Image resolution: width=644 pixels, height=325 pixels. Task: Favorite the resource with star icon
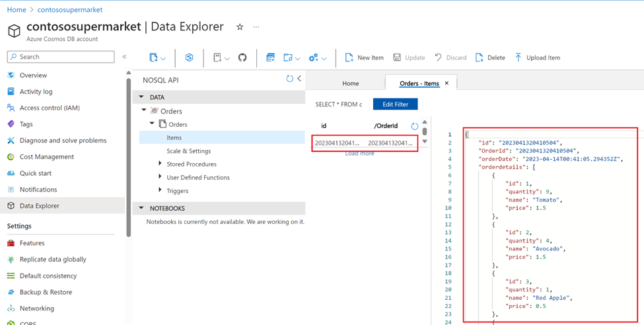[x=240, y=26]
